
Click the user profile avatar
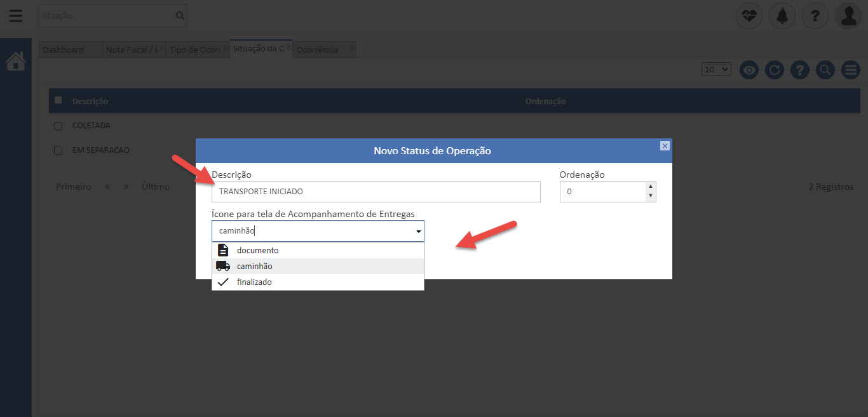pyautogui.click(x=848, y=16)
